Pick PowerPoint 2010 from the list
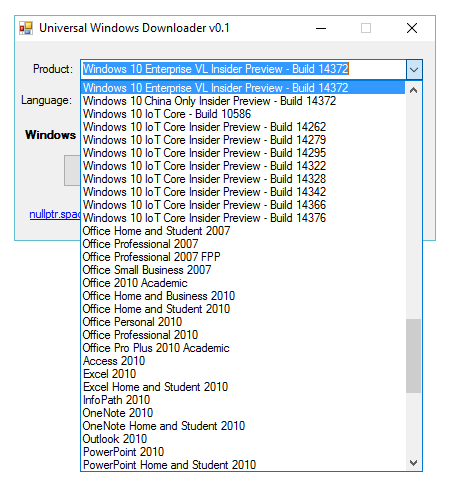Screen dimensions: 476x503 pyautogui.click(x=243, y=452)
